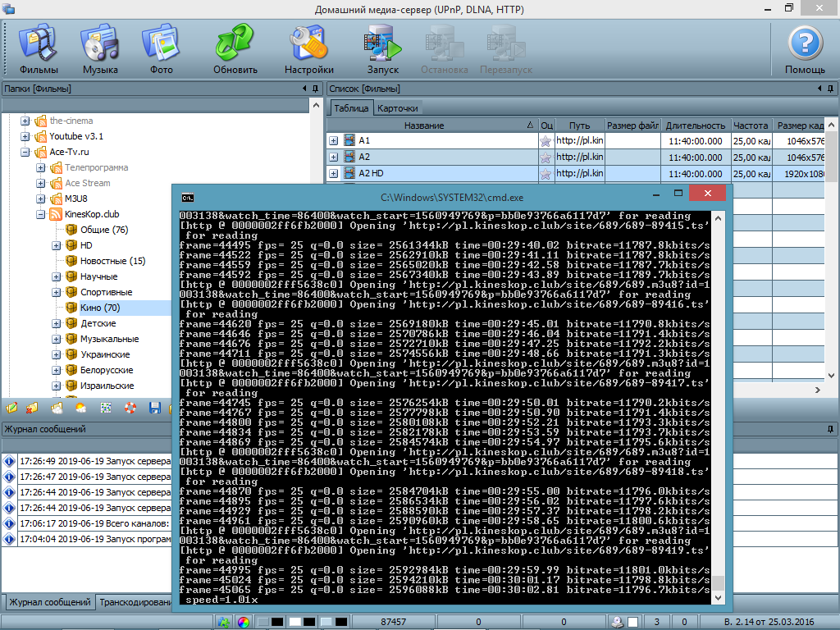Collapse the Ace-Tv.ru tree node
The width and height of the screenshot is (840, 630).
(x=25, y=152)
